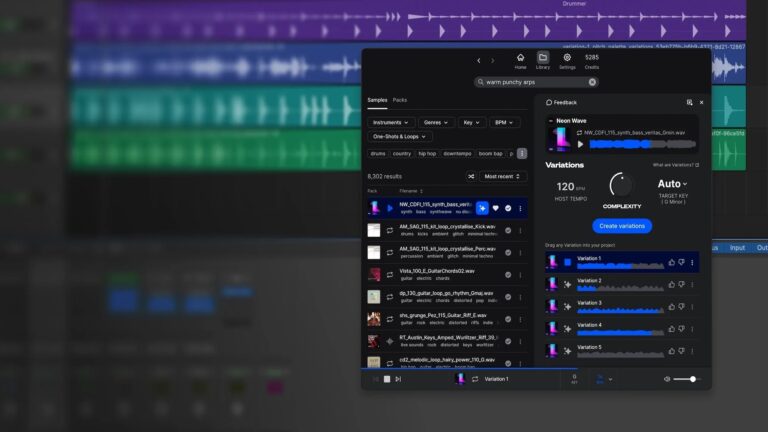Favorite the NW_CDFI synth bass sample
The image size is (768, 432).
click(495, 208)
